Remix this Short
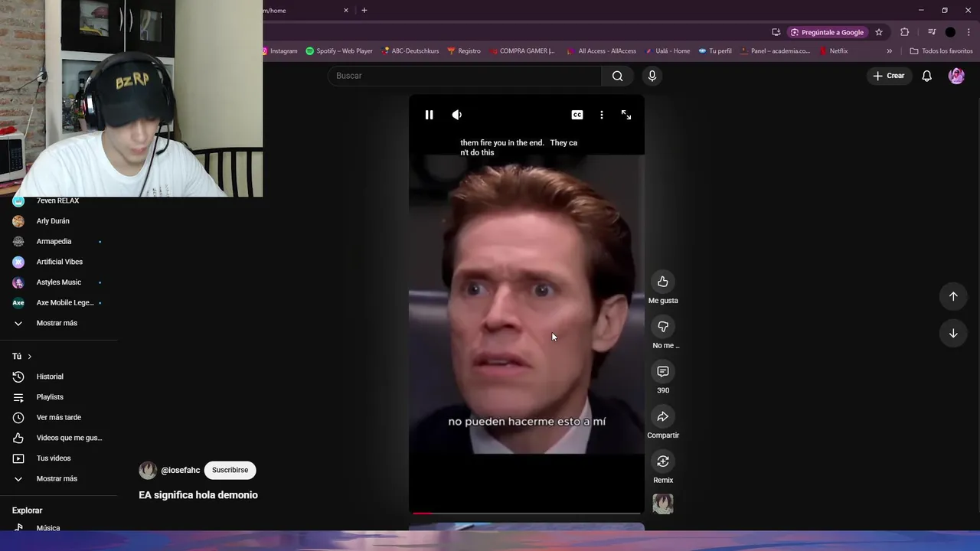The width and height of the screenshot is (980, 551). (x=663, y=461)
